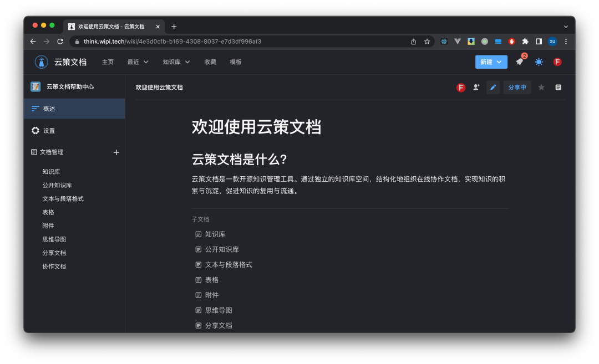The width and height of the screenshot is (599, 364).
Task: Select 表格 in sidebar tree
Action: [x=48, y=212]
